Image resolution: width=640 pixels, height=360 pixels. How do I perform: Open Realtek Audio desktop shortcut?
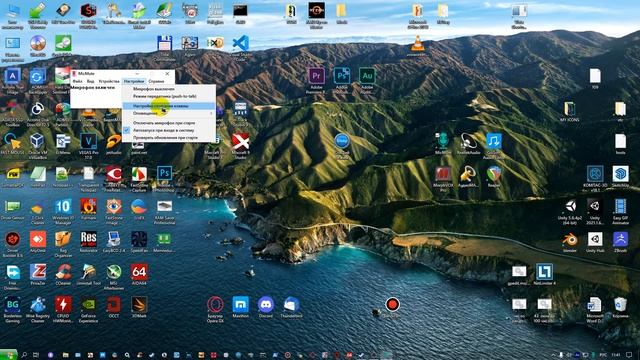(468, 141)
